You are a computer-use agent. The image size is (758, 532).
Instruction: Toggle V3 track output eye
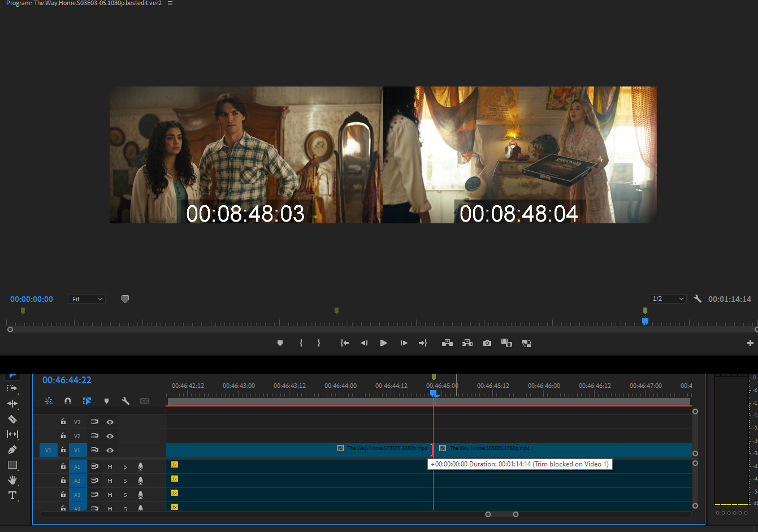[x=110, y=422]
